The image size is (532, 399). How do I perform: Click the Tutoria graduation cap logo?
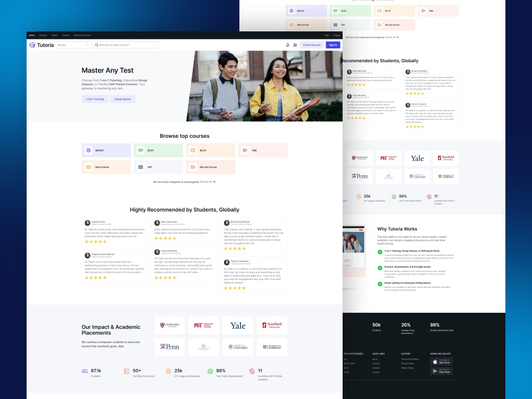click(x=32, y=45)
